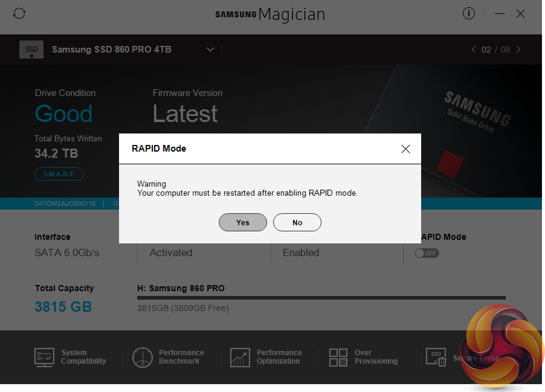
Task: Confirm RAPID Mode restart with Yes
Action: [242, 222]
